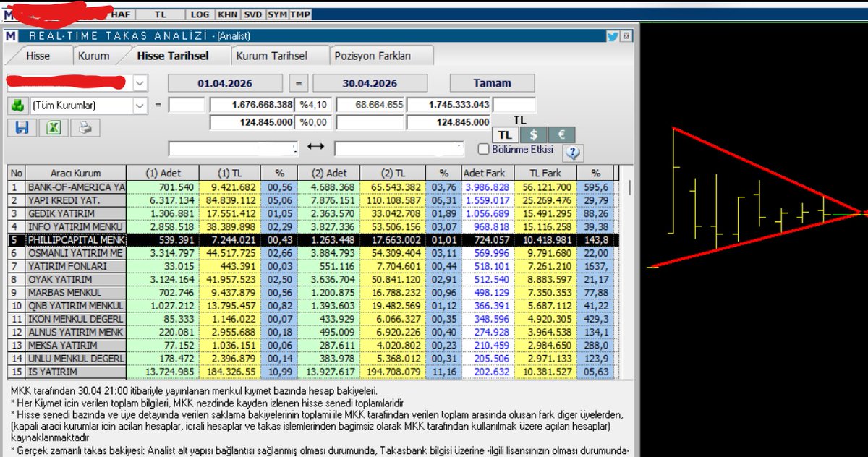The image size is (868, 457).
Task: Click the HAF toolbar button
Action: click(x=121, y=14)
